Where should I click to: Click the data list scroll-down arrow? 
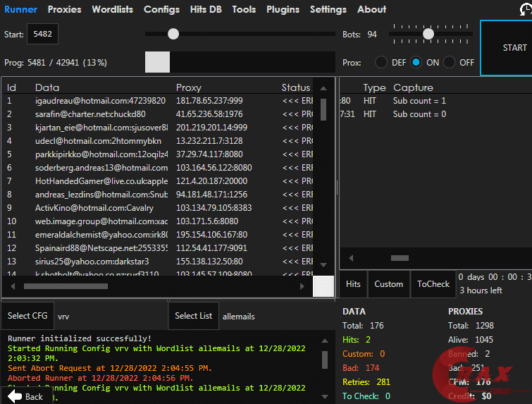[323, 264]
